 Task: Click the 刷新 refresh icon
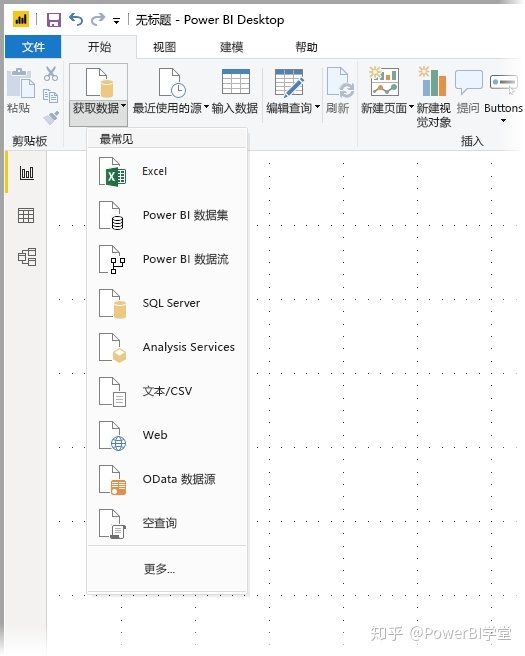340,82
